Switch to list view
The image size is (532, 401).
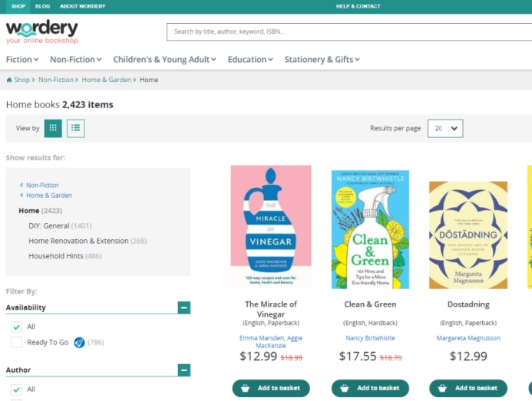(76, 128)
